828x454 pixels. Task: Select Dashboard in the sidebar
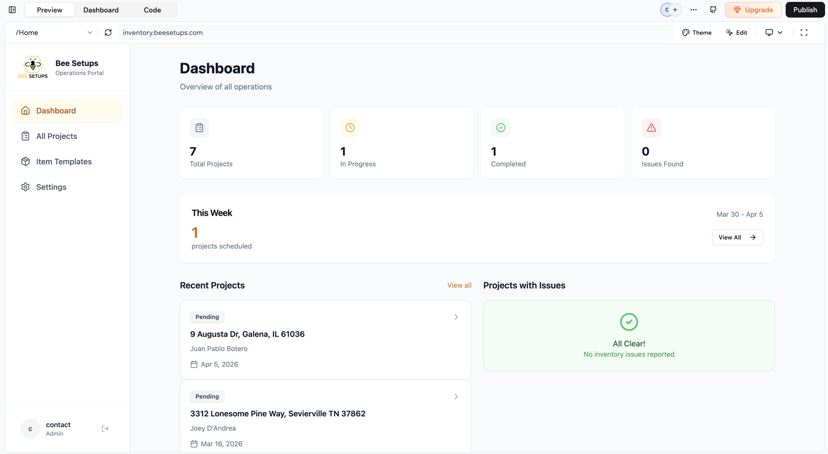pyautogui.click(x=67, y=111)
